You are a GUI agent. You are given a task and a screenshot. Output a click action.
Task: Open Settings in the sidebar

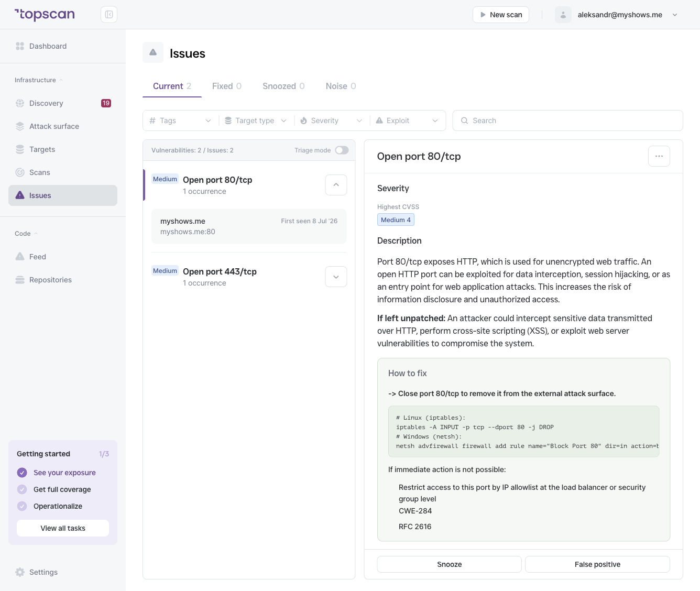63,572
